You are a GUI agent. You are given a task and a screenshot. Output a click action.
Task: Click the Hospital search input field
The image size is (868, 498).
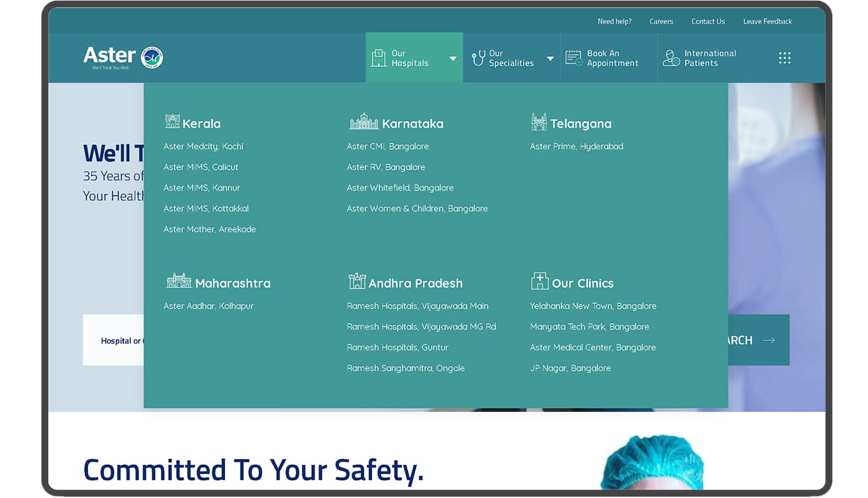point(113,340)
